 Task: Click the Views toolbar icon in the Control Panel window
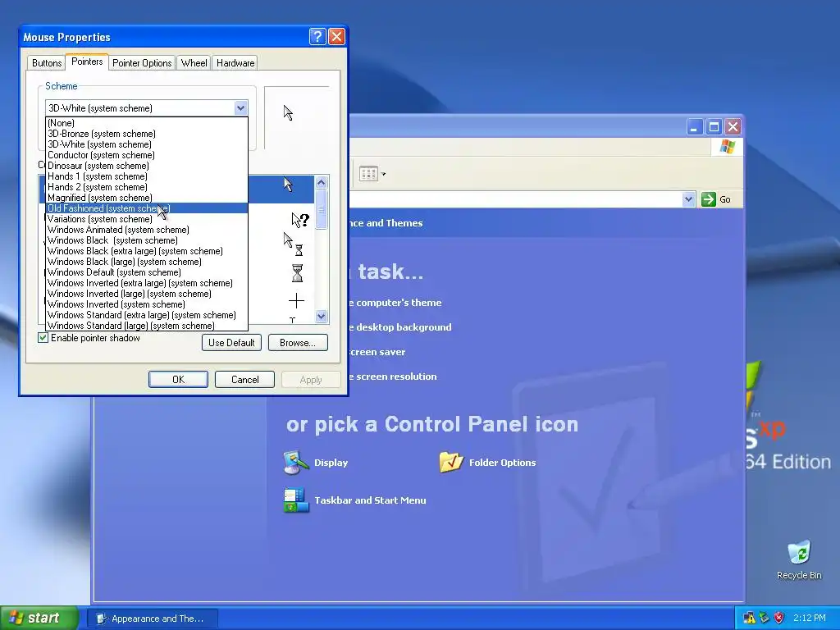[x=368, y=174]
